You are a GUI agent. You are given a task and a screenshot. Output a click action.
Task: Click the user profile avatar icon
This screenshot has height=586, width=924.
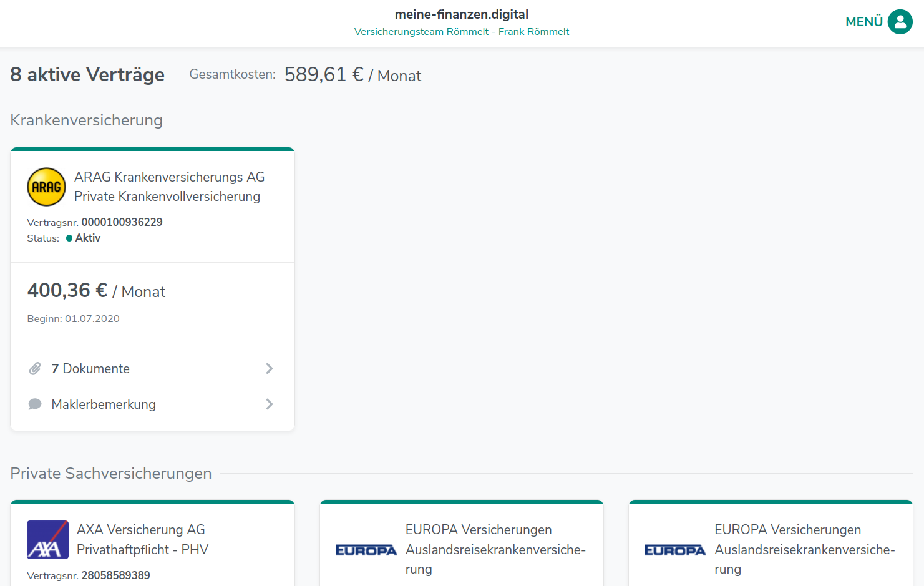pyautogui.click(x=900, y=22)
